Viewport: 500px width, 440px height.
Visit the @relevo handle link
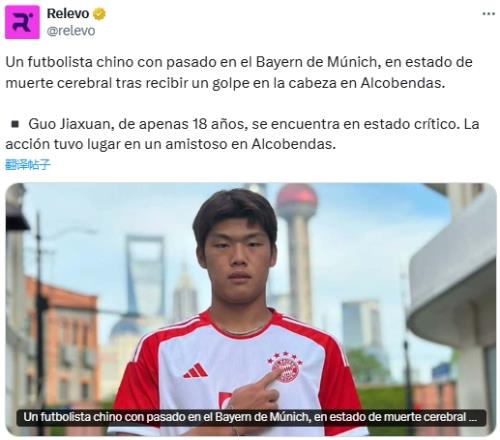[71, 31]
